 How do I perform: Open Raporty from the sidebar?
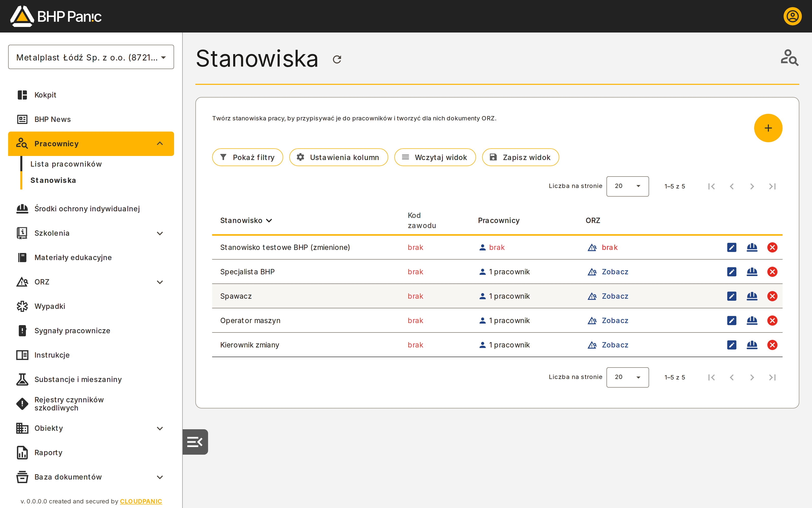tap(91, 453)
